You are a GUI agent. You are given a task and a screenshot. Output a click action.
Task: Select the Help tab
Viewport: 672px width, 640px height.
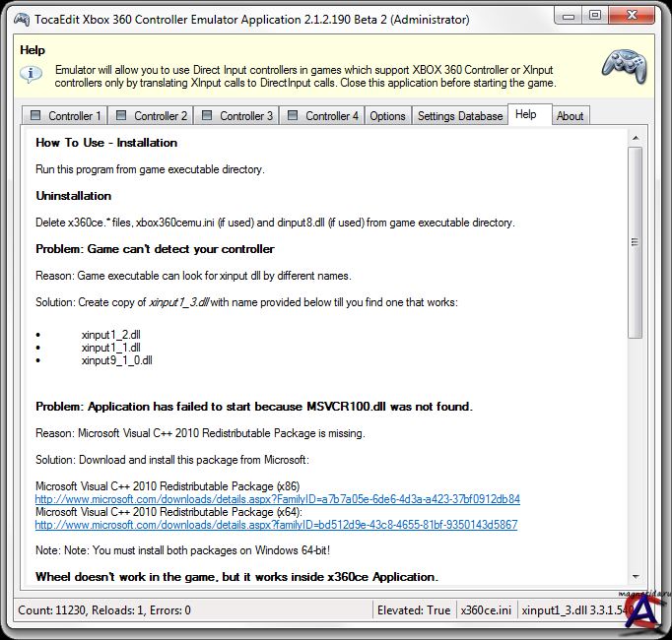(x=526, y=114)
